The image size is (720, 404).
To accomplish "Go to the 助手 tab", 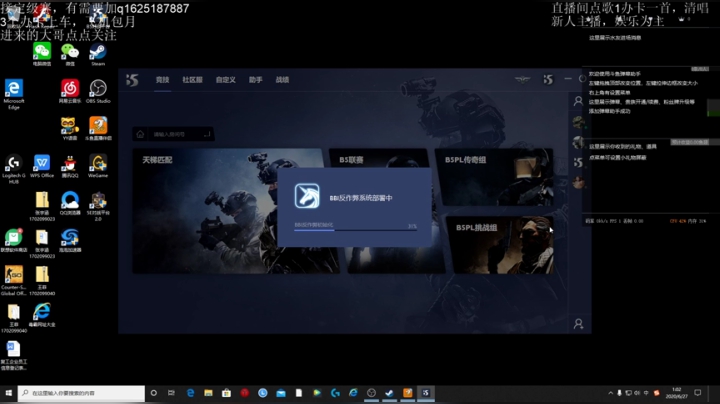I will [255, 80].
